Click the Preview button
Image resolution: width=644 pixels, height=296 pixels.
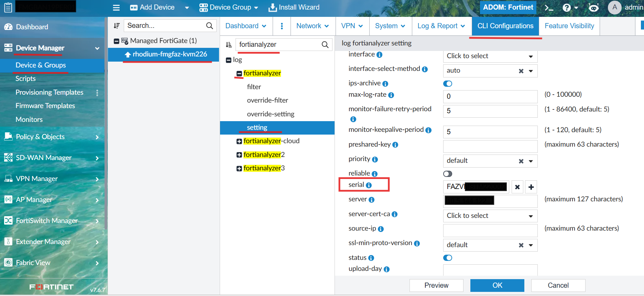pos(436,285)
